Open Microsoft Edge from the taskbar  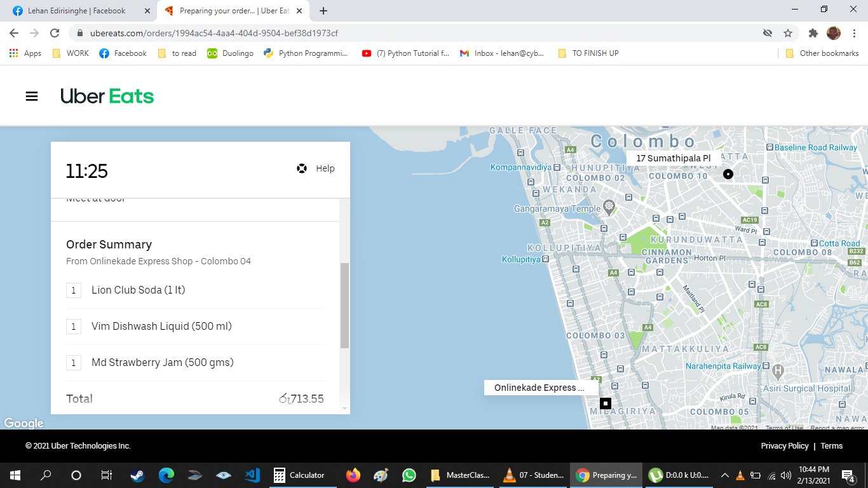[x=166, y=475]
